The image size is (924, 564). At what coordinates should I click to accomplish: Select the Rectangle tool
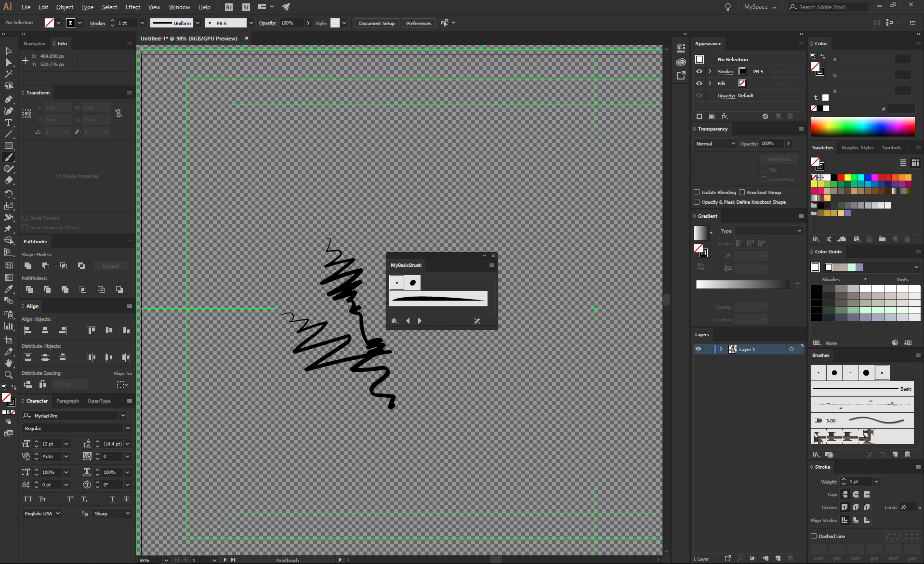[x=8, y=145]
